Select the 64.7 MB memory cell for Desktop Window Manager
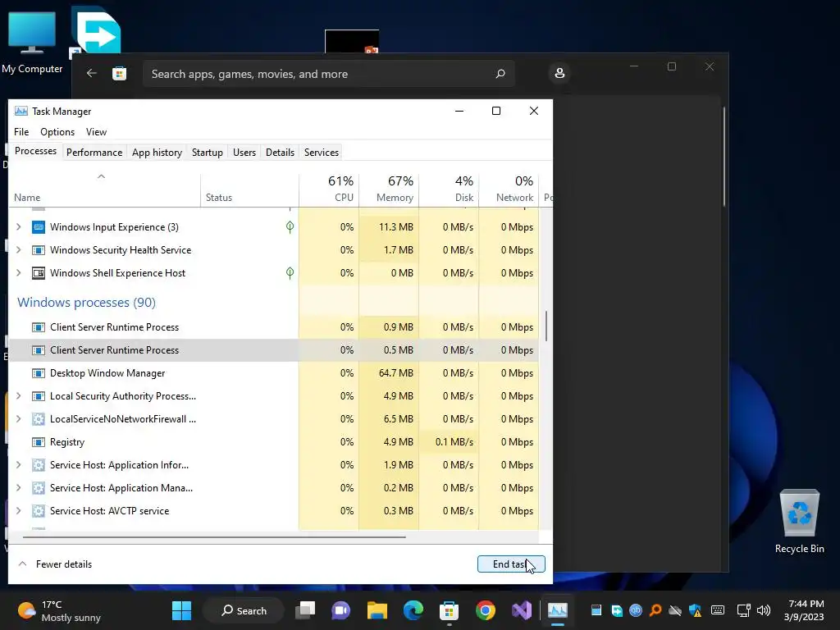The image size is (840, 630). tap(389, 373)
